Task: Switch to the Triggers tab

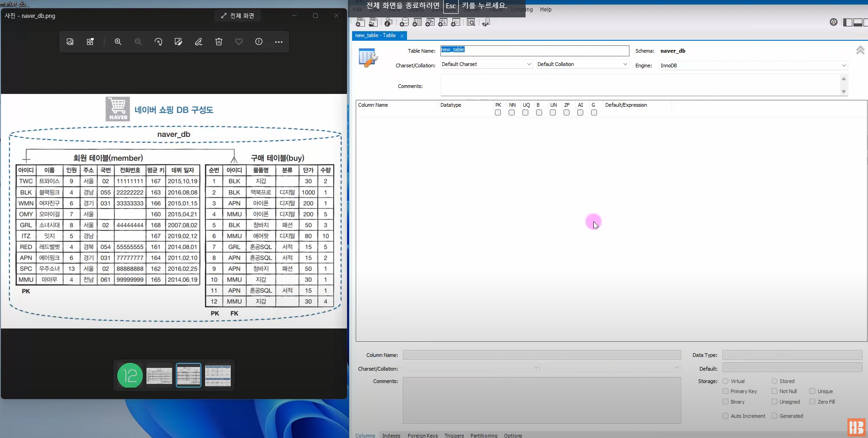Action: click(454, 435)
